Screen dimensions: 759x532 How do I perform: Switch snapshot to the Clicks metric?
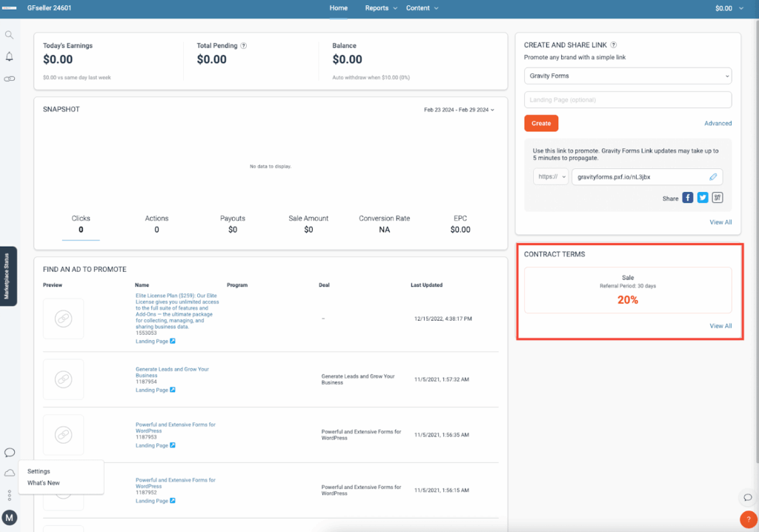point(81,224)
